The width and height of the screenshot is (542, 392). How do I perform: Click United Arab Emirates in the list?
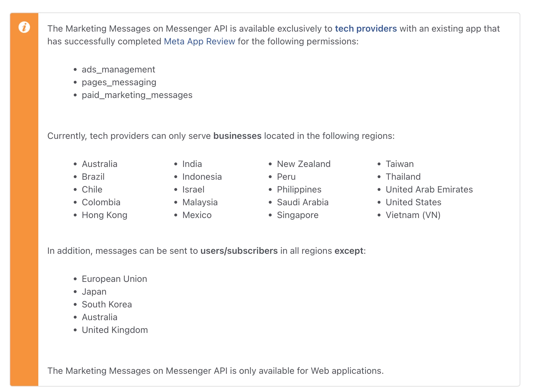(429, 190)
